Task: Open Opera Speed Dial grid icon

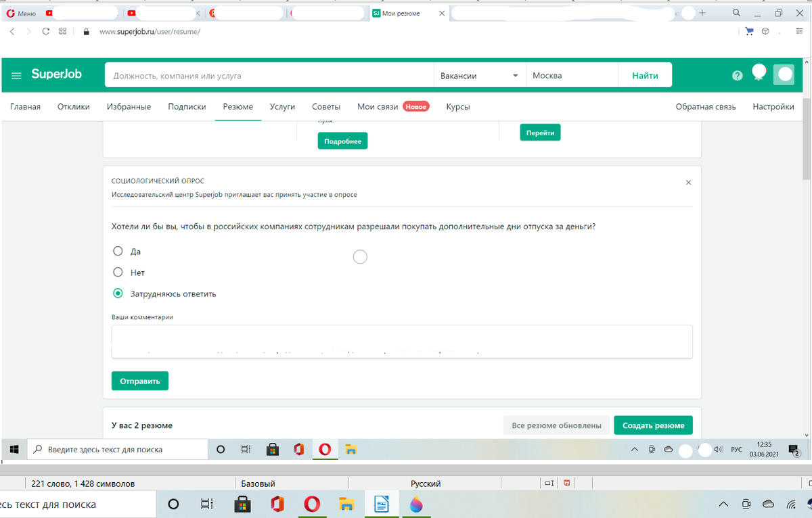Action: [x=63, y=32]
